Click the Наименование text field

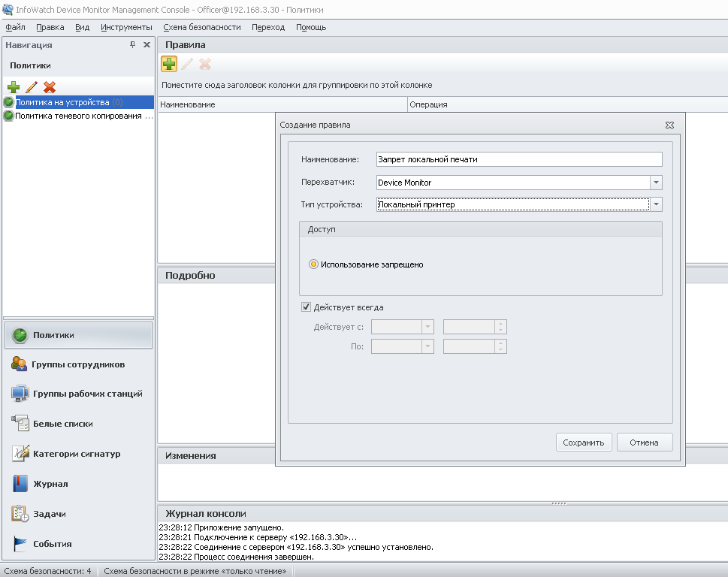click(x=518, y=159)
